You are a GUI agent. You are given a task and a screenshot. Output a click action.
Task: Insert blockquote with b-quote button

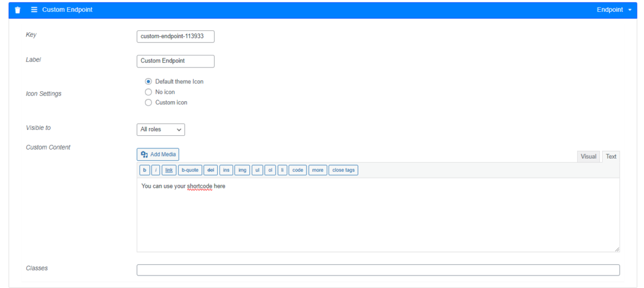point(190,170)
